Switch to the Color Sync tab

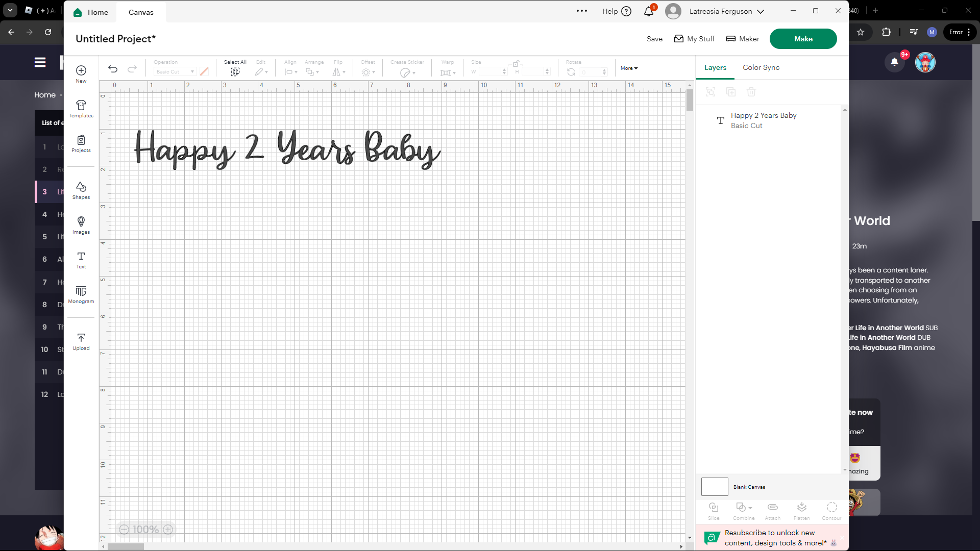coord(761,67)
